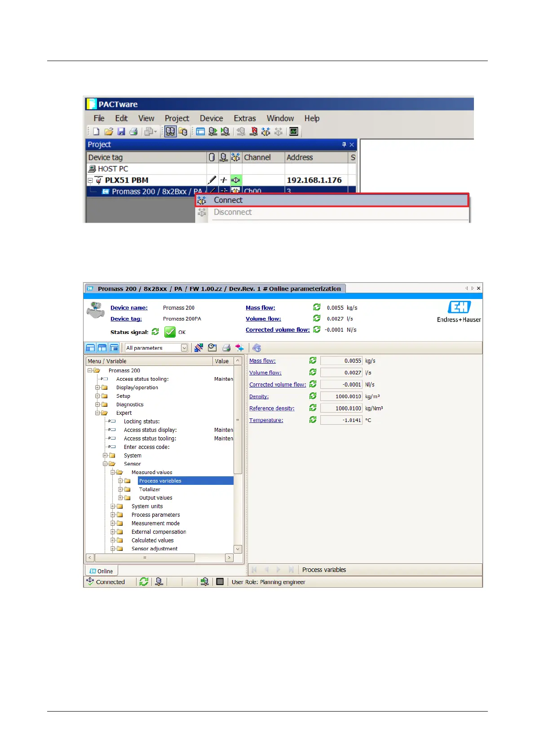Click the globe help icon in DTM toolbar

pyautogui.click(x=256, y=348)
